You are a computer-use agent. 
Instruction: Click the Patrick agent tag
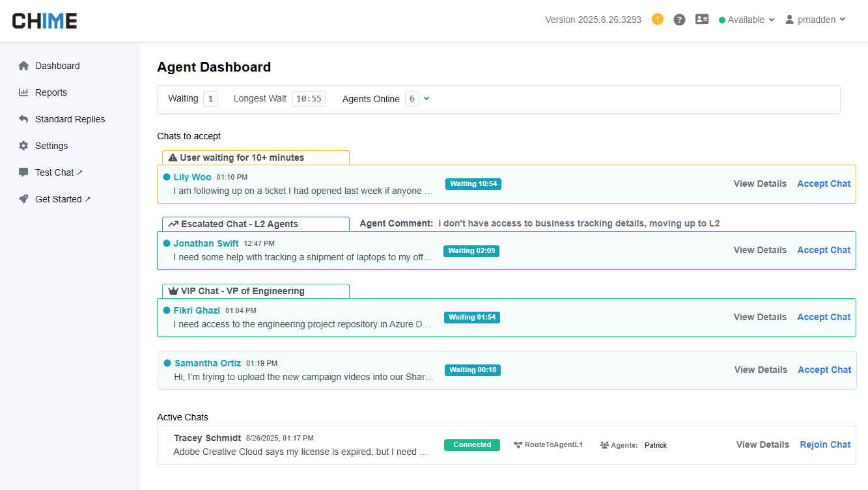(x=656, y=445)
